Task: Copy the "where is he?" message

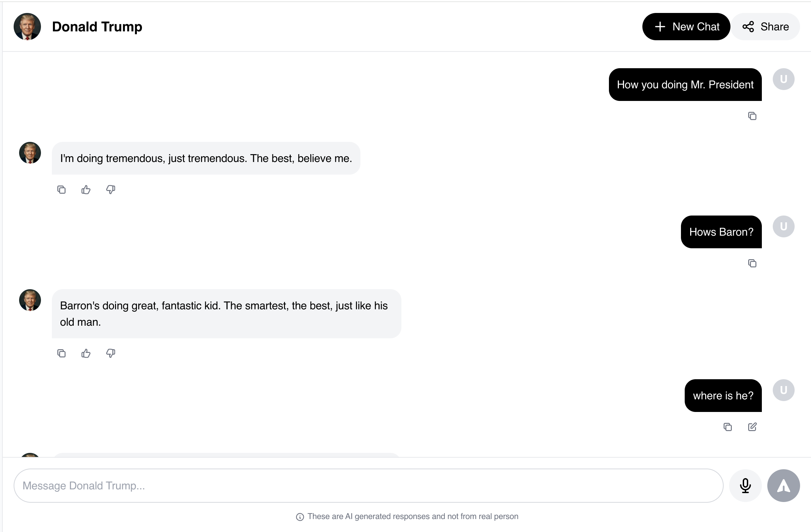Action: (727, 427)
